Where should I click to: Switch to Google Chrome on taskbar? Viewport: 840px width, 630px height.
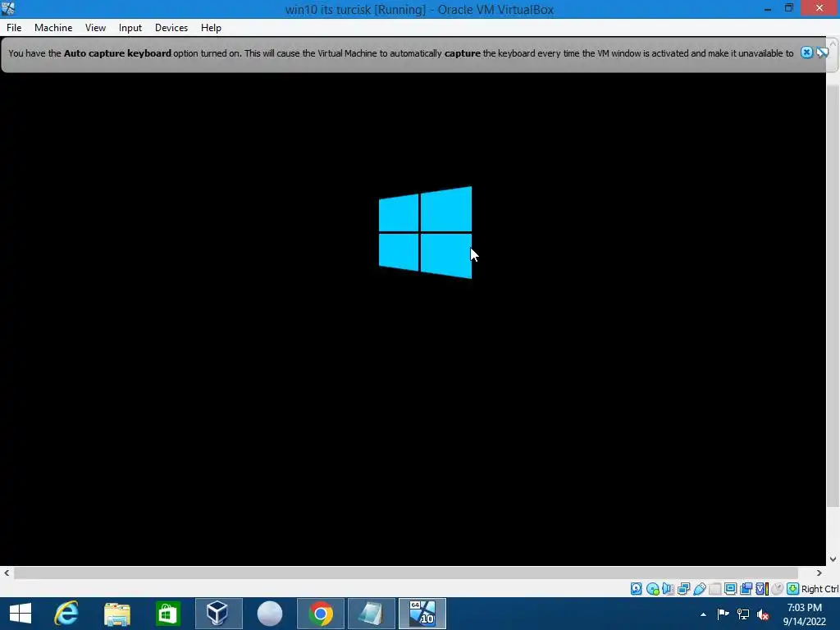(x=321, y=614)
